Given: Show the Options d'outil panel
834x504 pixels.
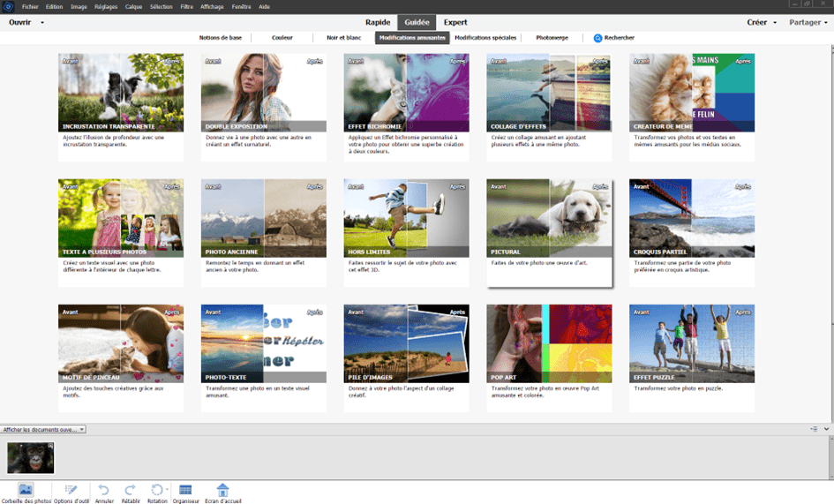Looking at the screenshot, I should coord(71,493).
